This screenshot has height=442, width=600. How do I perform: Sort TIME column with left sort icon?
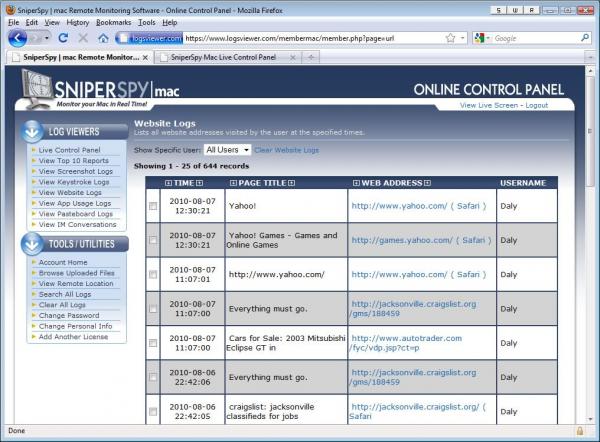[x=168, y=183]
